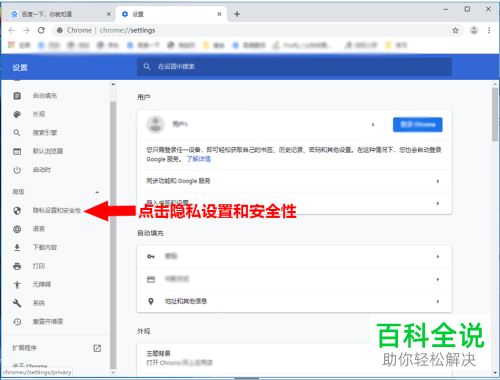Click the user avatar in the profile card
500x380 pixels.
pos(156,124)
